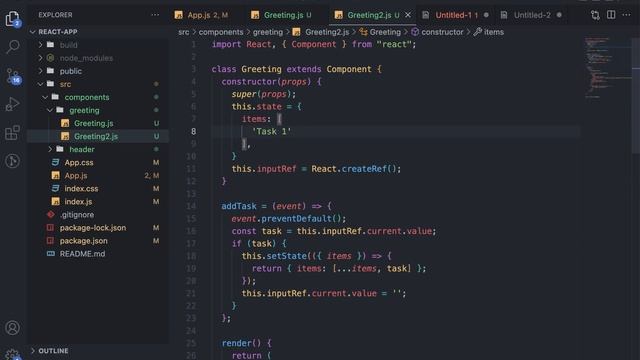This screenshot has width=640, height=360.
Task: Open the Accounts menu icon
Action: pyautogui.click(x=13, y=328)
